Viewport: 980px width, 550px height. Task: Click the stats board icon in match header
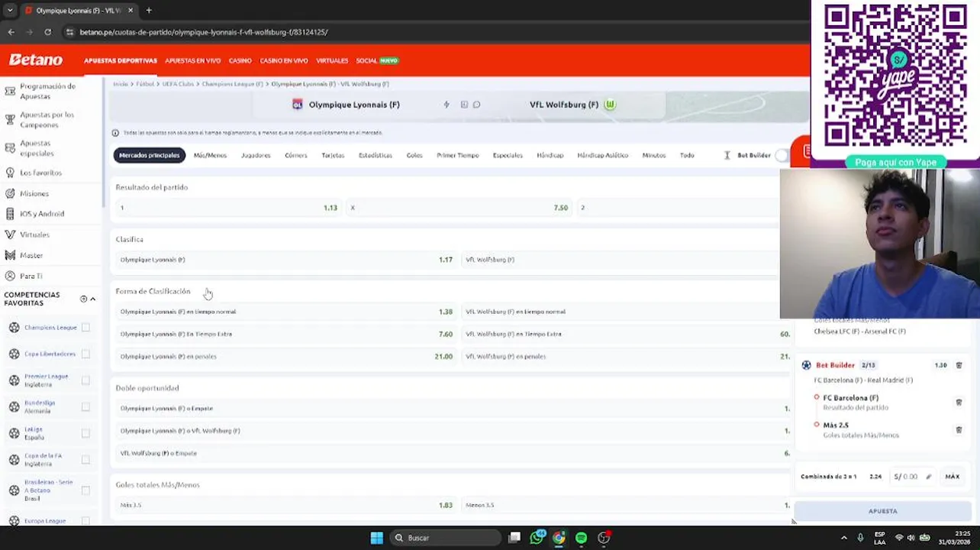(464, 105)
